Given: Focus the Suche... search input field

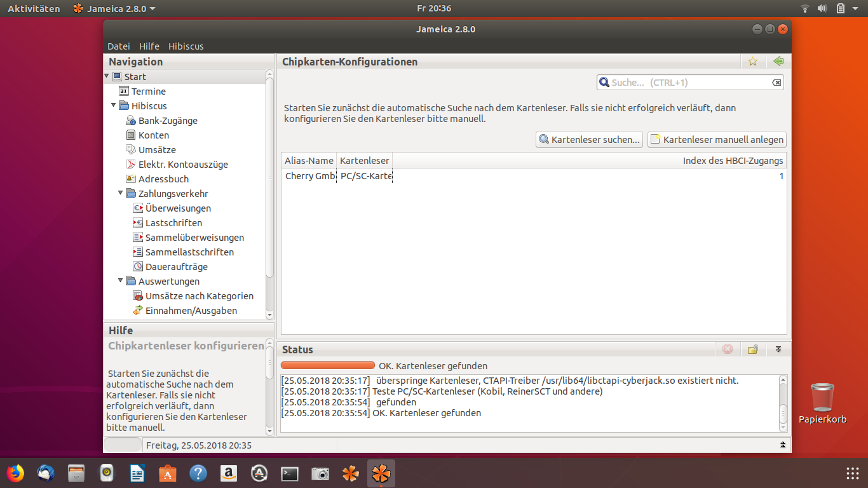Looking at the screenshot, I should (x=690, y=83).
